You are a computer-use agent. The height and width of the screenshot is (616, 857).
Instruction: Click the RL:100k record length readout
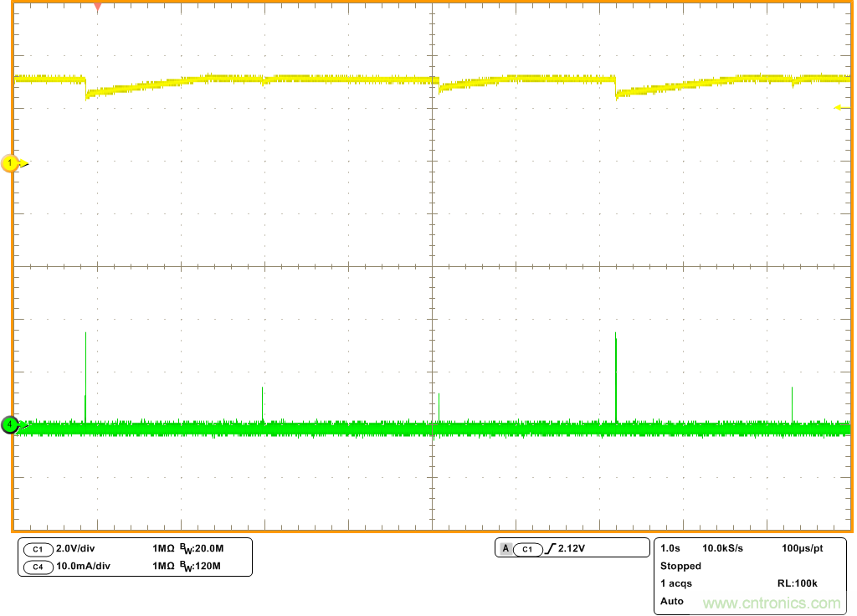[x=797, y=583]
